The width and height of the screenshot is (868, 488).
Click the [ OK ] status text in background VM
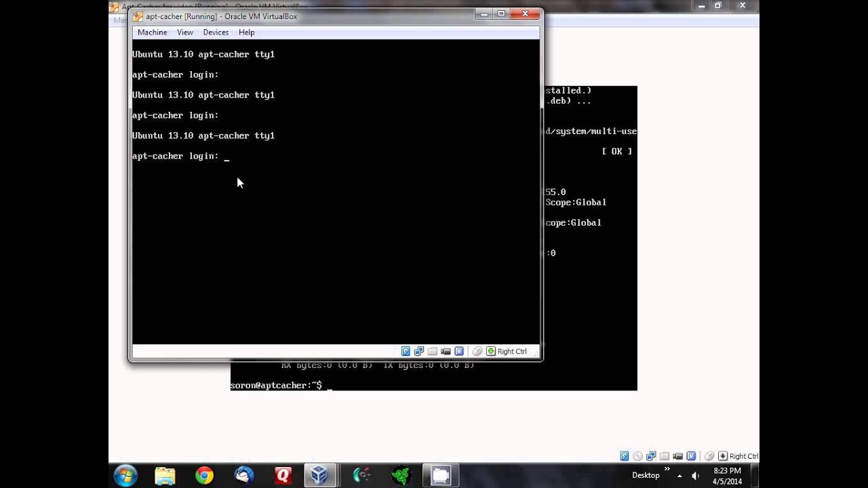(617, 151)
